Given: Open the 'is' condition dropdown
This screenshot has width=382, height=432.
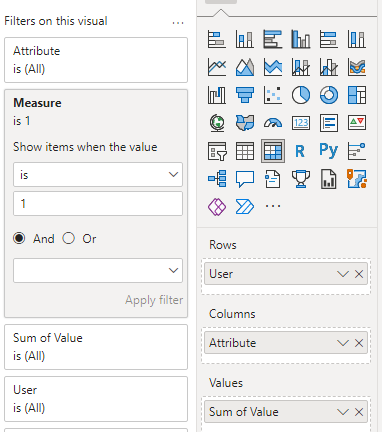Looking at the screenshot, I should 98,174.
